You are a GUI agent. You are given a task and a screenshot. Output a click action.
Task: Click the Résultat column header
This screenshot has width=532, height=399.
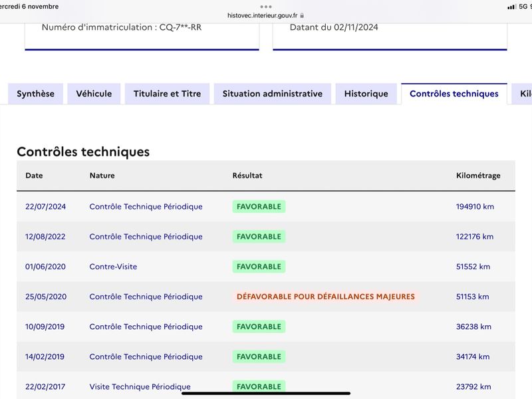(x=247, y=176)
